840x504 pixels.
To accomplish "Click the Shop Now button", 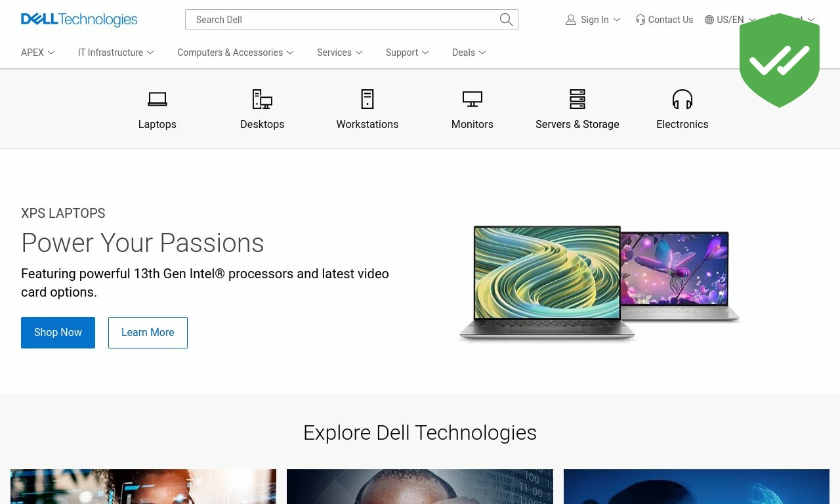I will tap(58, 333).
